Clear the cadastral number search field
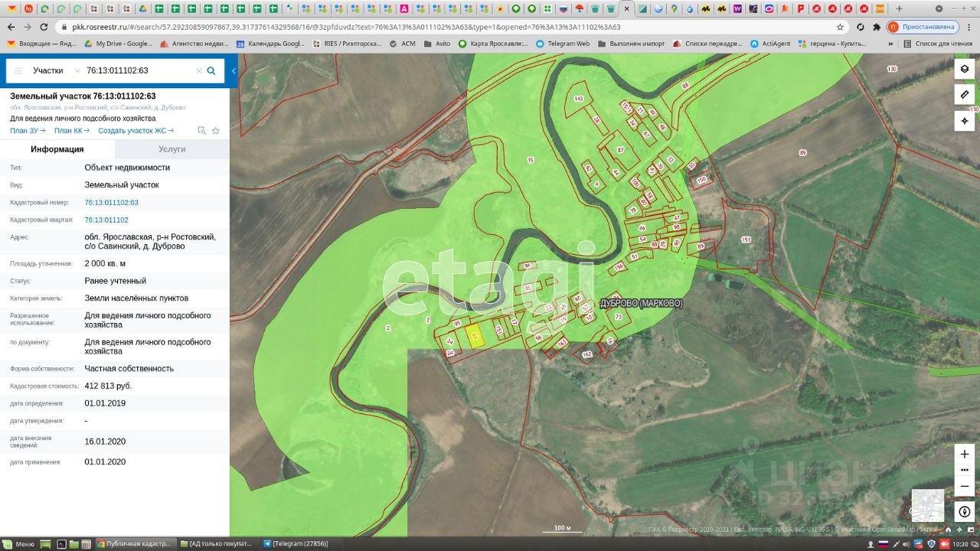The image size is (980, 551). (x=198, y=70)
